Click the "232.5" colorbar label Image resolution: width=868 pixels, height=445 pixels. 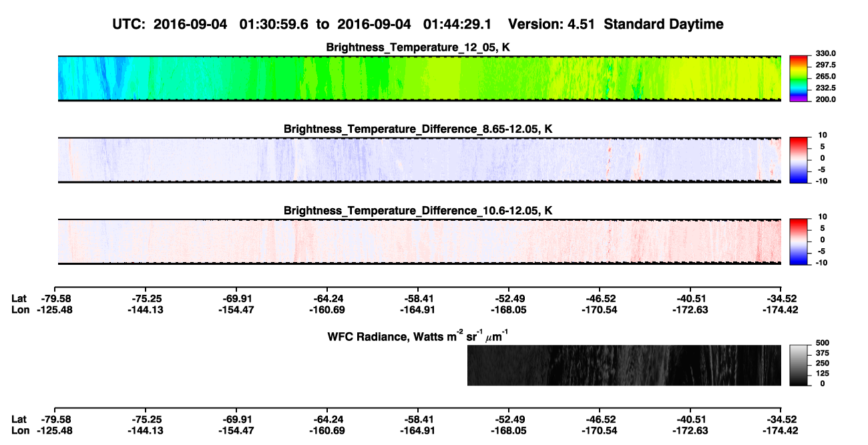[826, 87]
